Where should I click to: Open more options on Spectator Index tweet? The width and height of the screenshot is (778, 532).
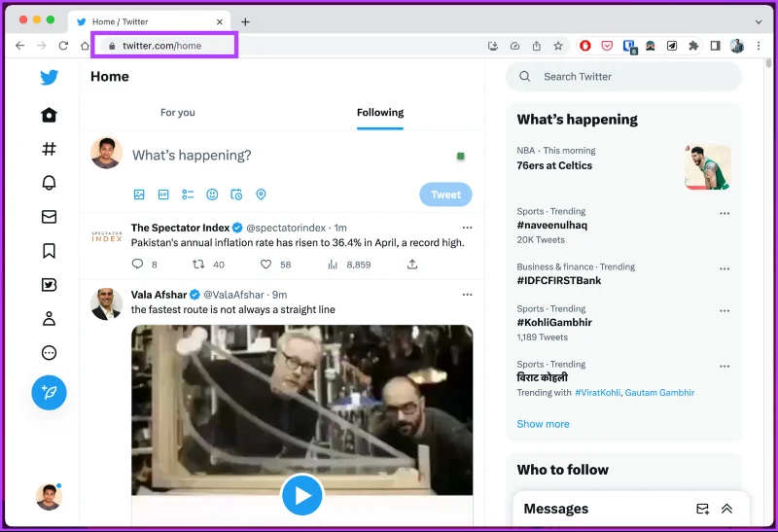pyautogui.click(x=467, y=228)
